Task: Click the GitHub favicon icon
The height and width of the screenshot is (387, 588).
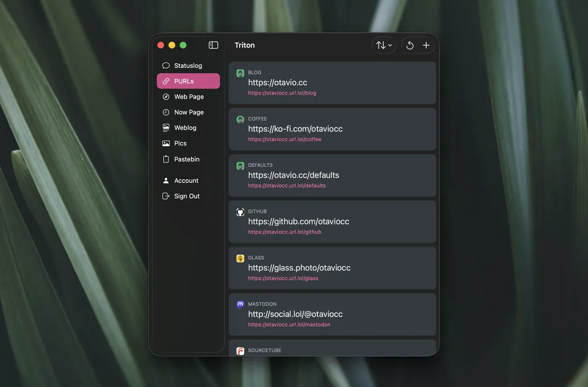Action: [x=240, y=212]
